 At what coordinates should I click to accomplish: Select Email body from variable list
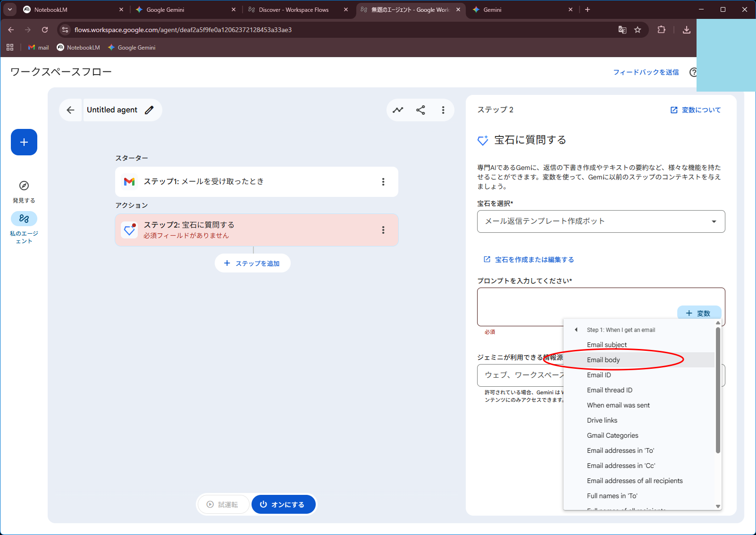point(604,360)
